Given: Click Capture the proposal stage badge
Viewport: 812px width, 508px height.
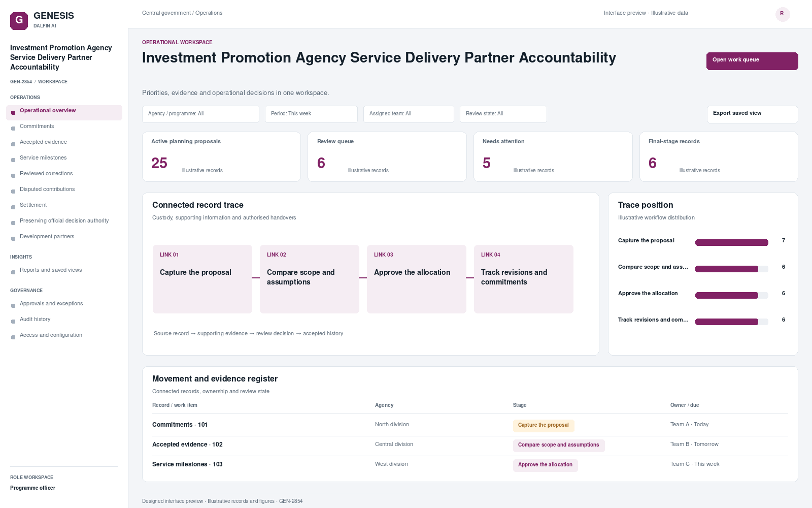Looking at the screenshot, I should 544,425.
